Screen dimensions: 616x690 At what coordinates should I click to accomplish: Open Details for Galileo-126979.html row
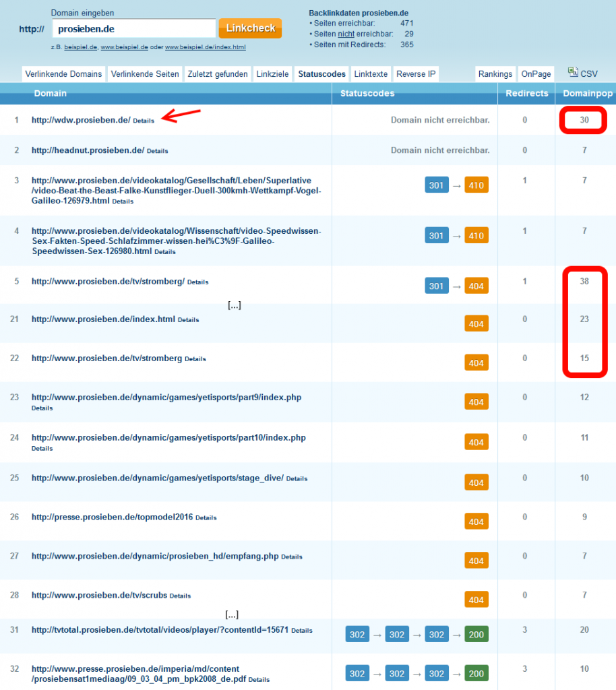[x=123, y=201]
